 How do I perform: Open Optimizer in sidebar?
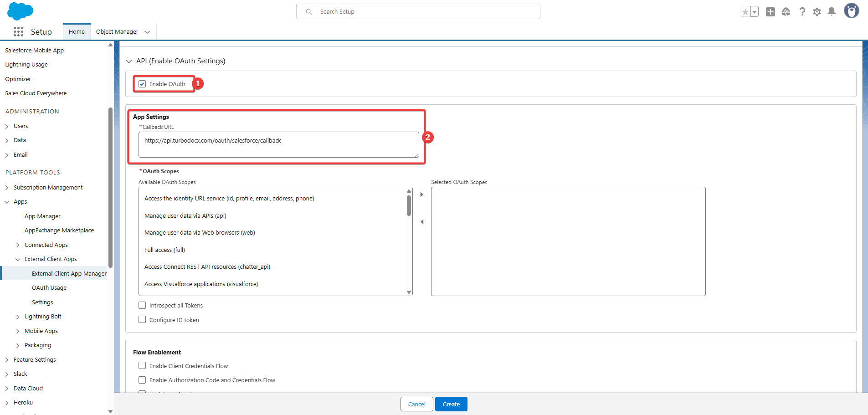click(18, 79)
